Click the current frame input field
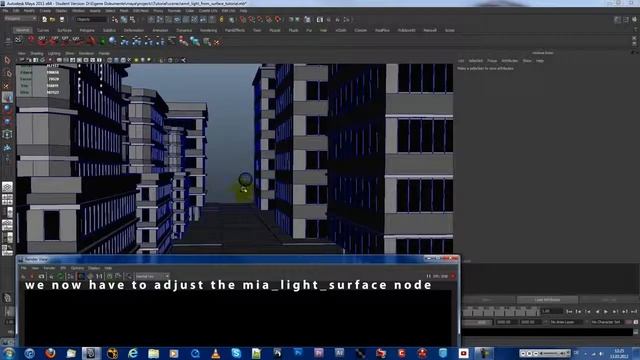 pos(551,311)
